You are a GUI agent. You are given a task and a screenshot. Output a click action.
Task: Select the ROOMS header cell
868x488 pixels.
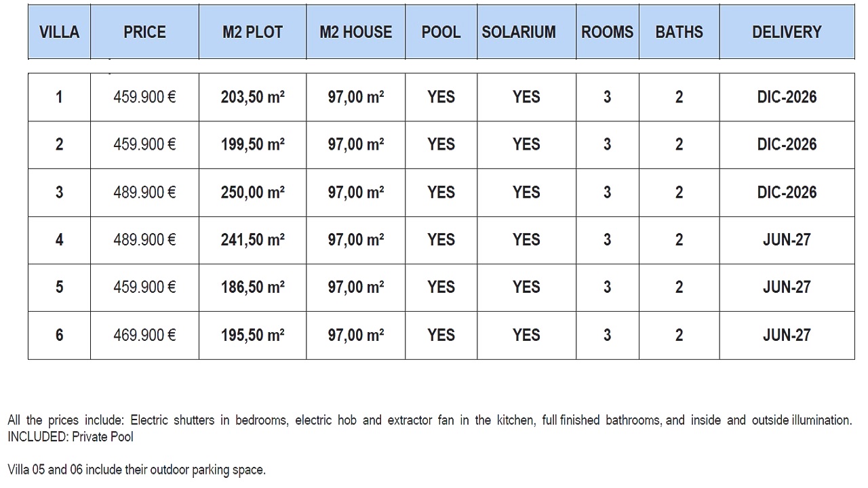pyautogui.click(x=607, y=32)
